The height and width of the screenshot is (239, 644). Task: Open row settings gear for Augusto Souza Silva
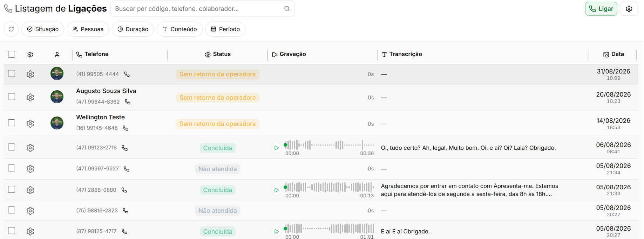(x=30, y=97)
